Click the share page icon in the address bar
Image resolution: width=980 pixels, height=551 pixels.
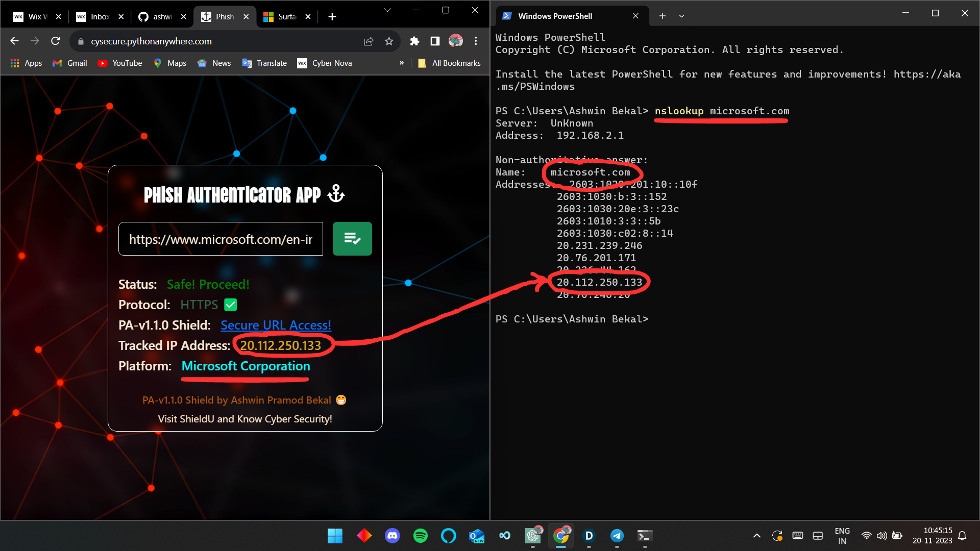pos(369,41)
